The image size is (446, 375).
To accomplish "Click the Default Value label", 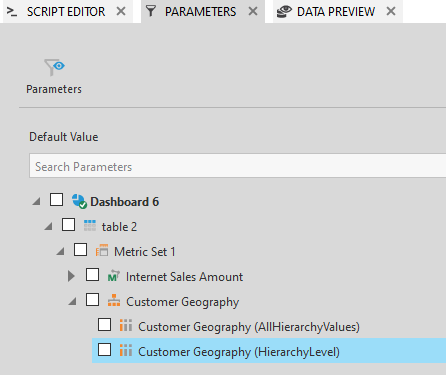I will click(64, 137).
